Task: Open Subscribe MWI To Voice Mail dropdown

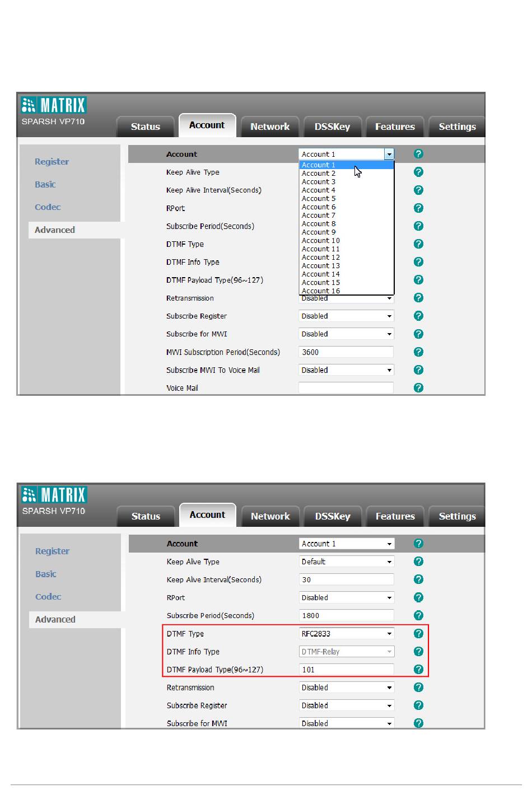Action: click(347, 370)
